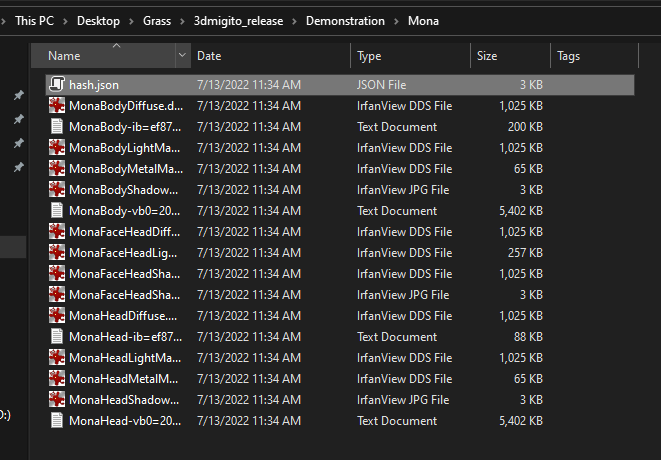661x460 pixels.
Task: Select the file named MonaFaceHeadLig...
Action: click(x=123, y=253)
